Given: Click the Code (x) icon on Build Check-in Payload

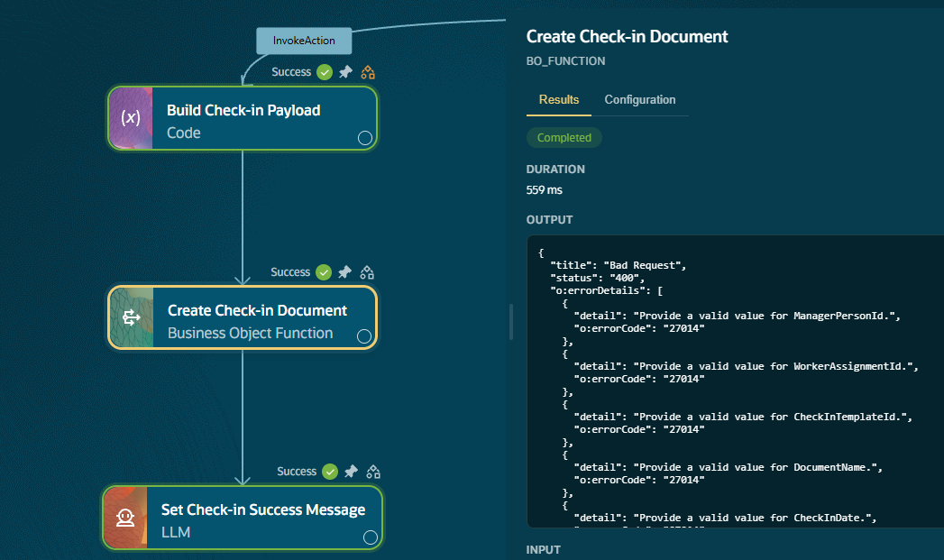Looking at the screenshot, I should 131,118.
